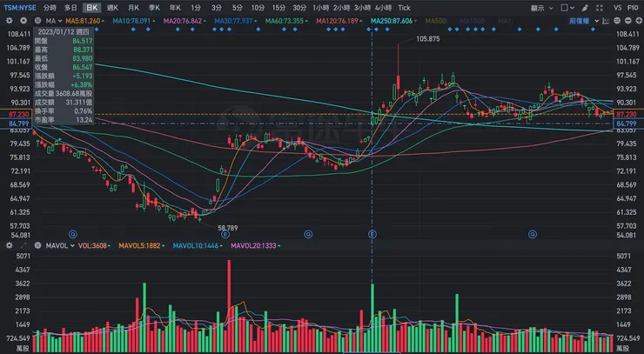Click the equal-lines reset zoom icon
This screenshot has width=644, height=354.
(617, 21)
